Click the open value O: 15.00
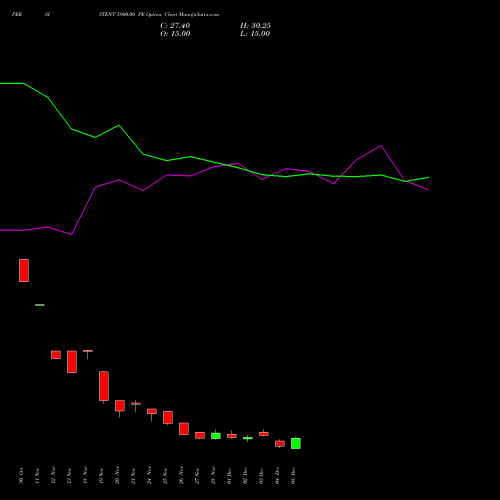The width and height of the screenshot is (500, 500). click(175, 34)
